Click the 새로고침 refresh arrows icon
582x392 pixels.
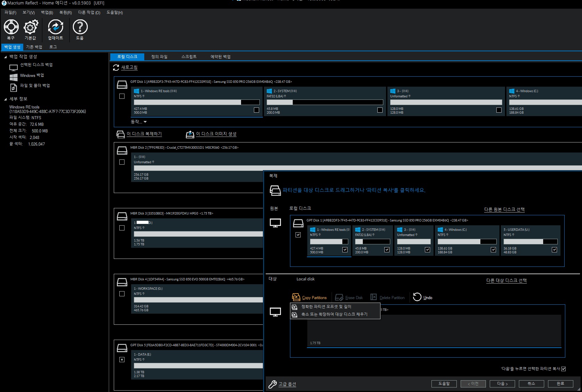(x=116, y=68)
